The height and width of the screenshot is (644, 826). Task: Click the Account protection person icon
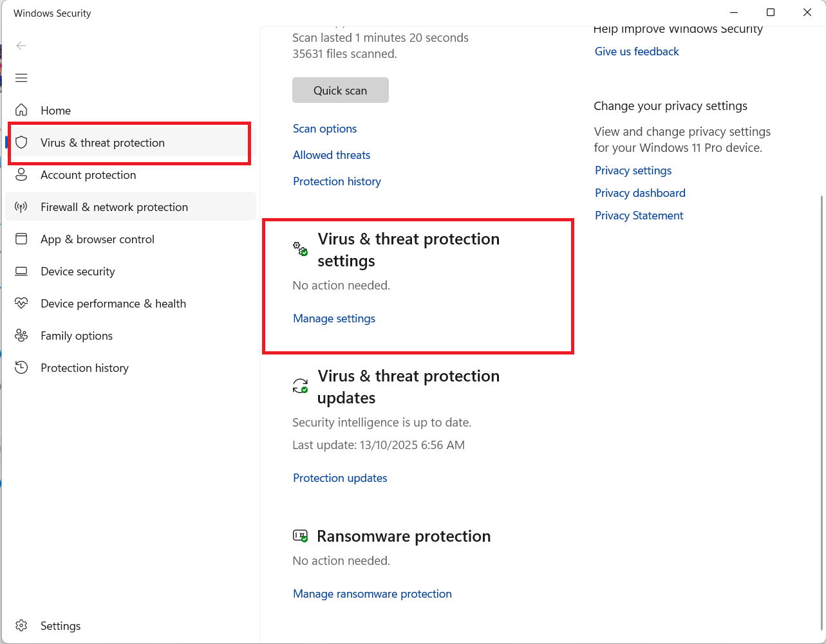point(21,175)
